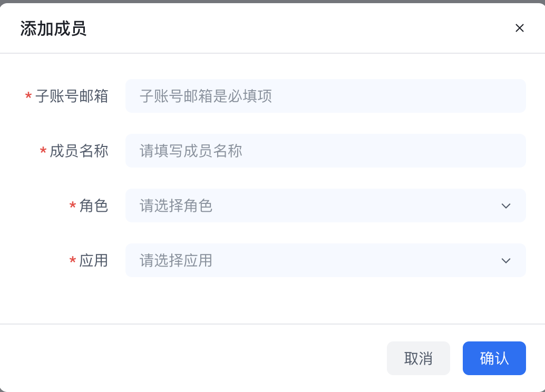The width and height of the screenshot is (545, 392).
Task: Click the 角色 field label
Action: click(94, 206)
